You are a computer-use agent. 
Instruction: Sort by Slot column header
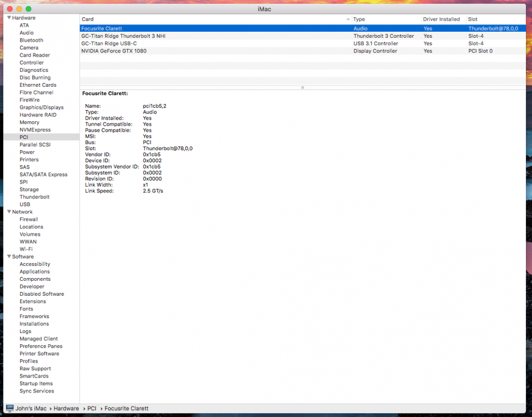coord(496,19)
